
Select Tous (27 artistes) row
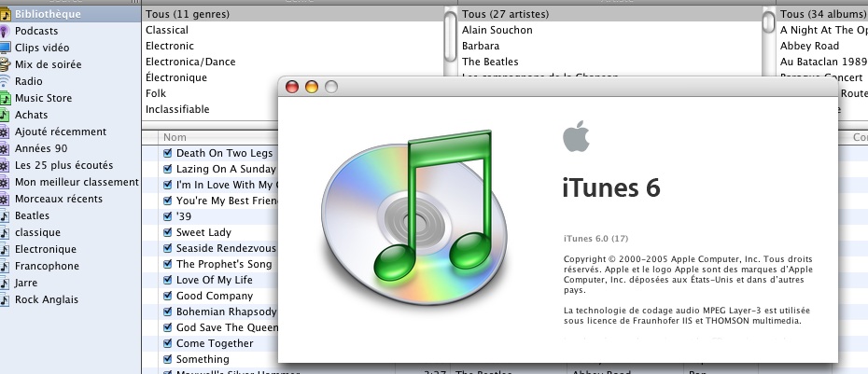pyautogui.click(x=610, y=14)
